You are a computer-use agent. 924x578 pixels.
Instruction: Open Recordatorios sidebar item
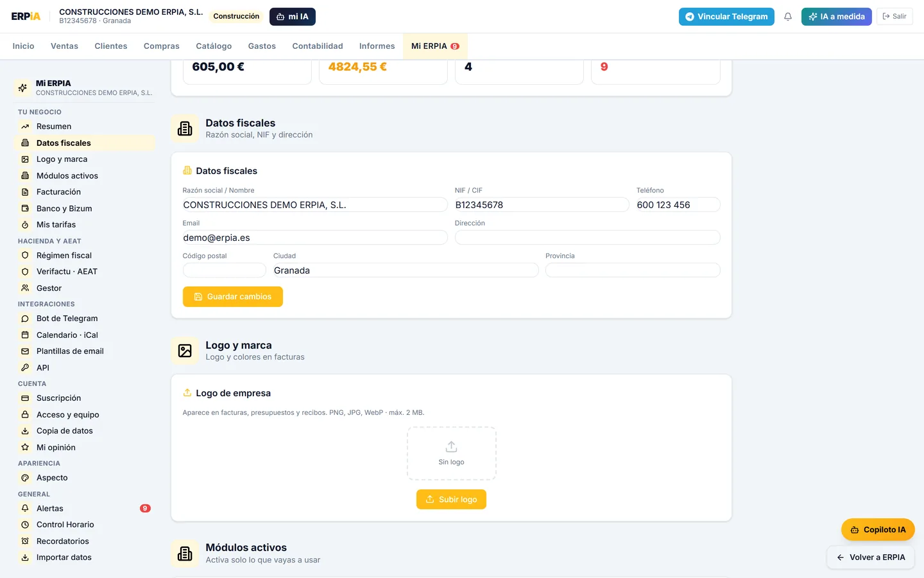tap(84, 541)
